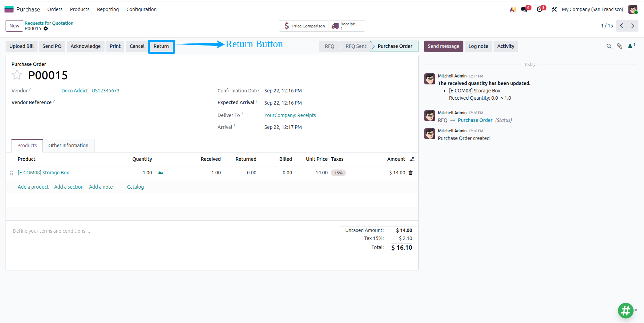Delete the Storage Box line with trash icon
Viewport: 644px width, 323px height.
coord(411,173)
